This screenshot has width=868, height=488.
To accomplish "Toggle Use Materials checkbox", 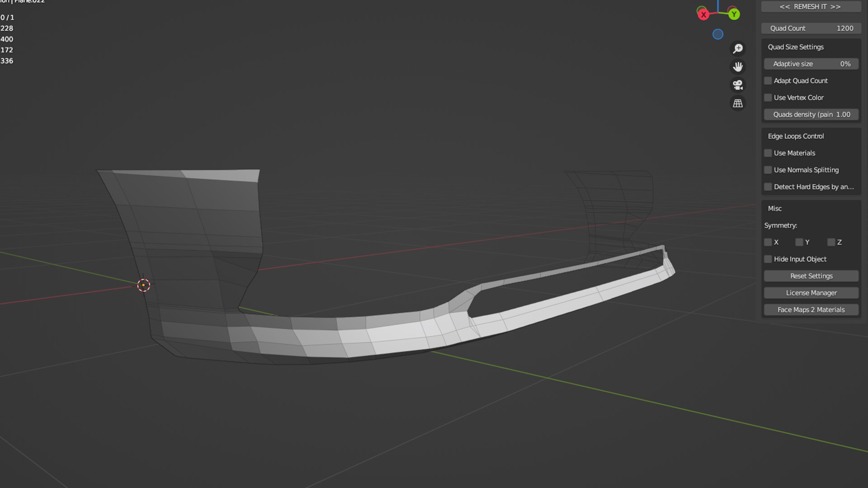I will 768,153.
